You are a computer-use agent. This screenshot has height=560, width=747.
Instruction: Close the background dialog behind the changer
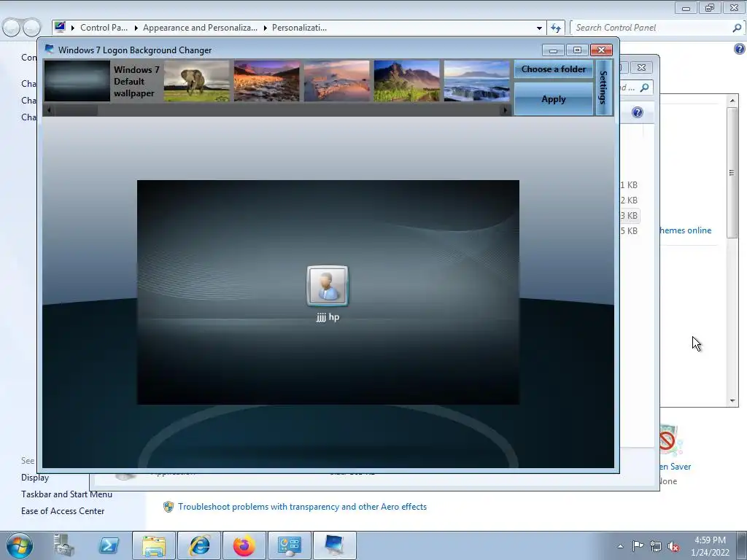coord(642,68)
